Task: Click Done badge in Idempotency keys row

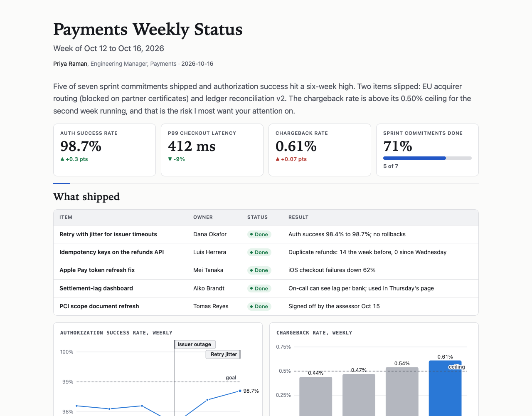Action: pos(259,252)
